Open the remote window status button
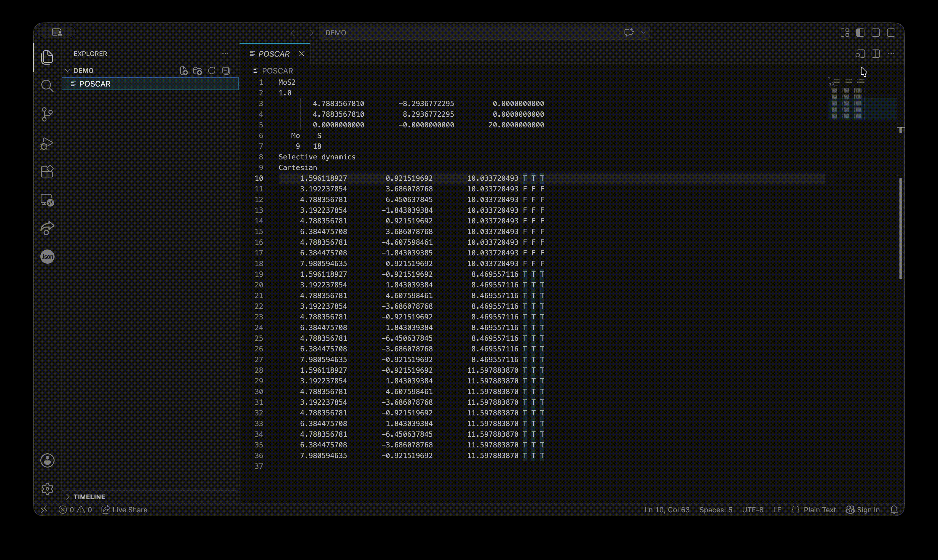This screenshot has height=560, width=938. [x=44, y=509]
